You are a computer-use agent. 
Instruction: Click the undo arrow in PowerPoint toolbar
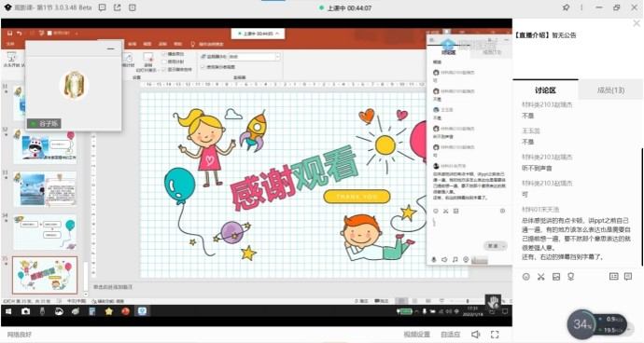[20, 33]
